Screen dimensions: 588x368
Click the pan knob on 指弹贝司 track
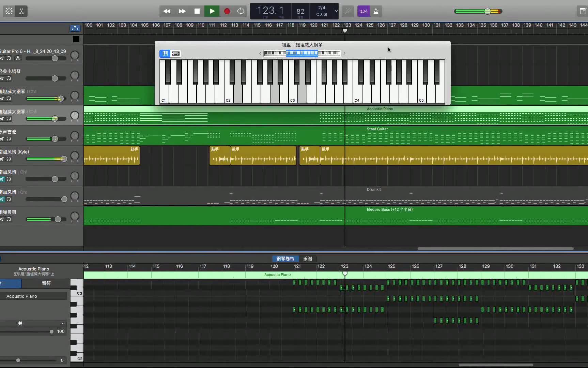(x=75, y=216)
